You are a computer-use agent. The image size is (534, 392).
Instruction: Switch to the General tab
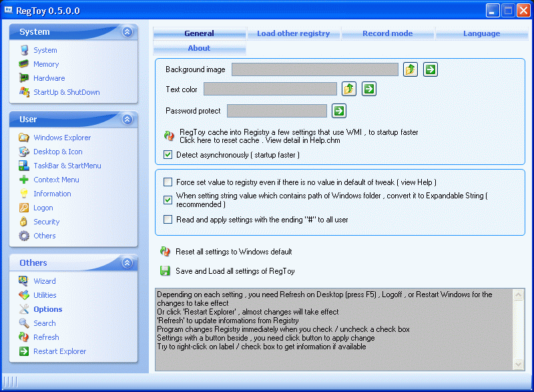click(x=199, y=33)
